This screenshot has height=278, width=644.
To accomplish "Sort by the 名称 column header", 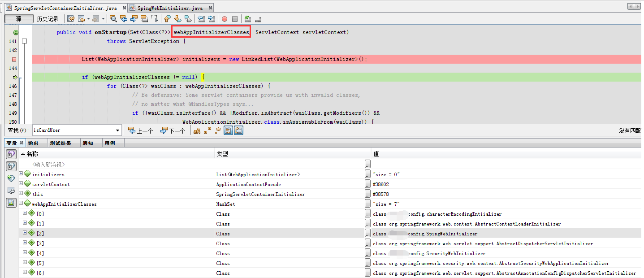I will coord(117,154).
